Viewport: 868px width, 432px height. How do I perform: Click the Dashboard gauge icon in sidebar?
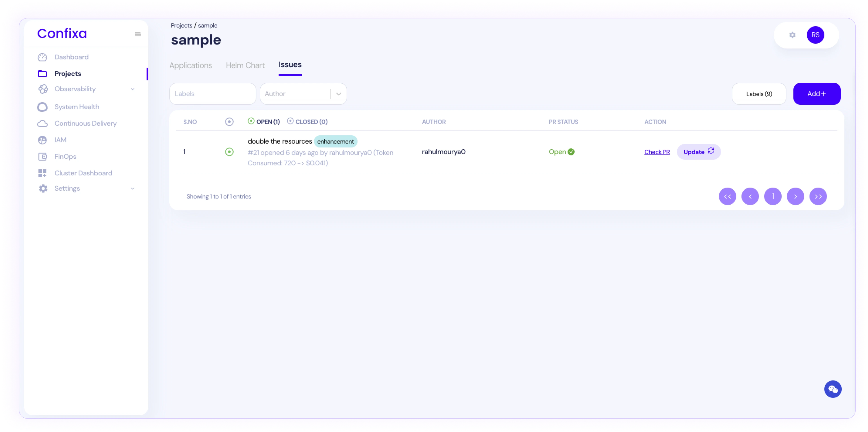42,57
